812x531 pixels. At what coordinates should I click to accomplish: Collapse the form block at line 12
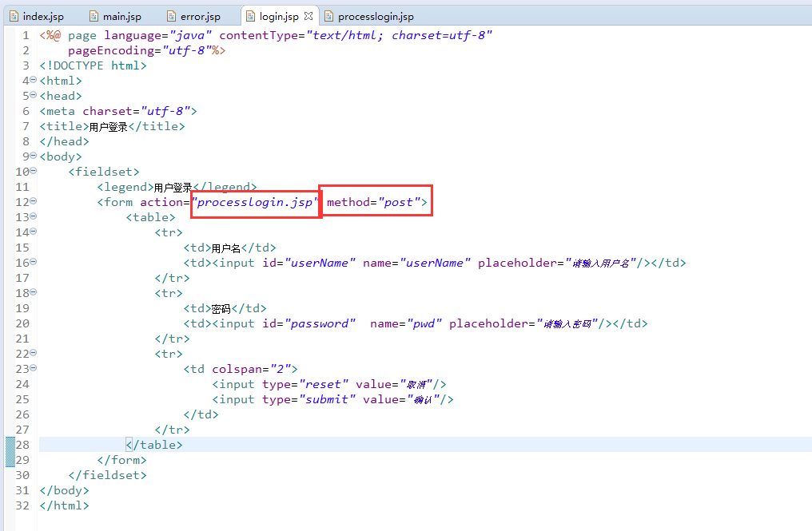tap(33, 200)
